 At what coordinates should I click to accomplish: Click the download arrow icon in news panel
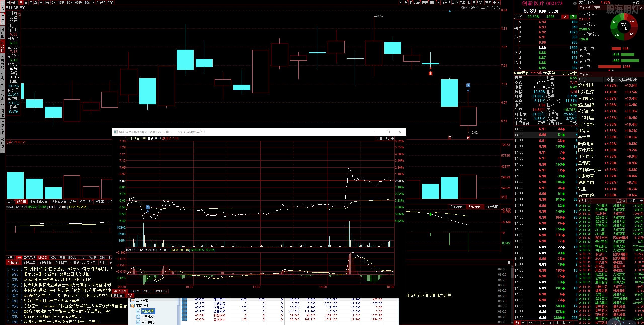pyautogui.click(x=509, y=262)
